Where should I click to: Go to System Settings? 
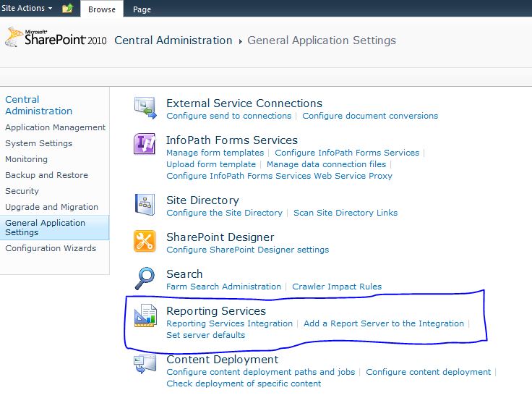tap(39, 143)
